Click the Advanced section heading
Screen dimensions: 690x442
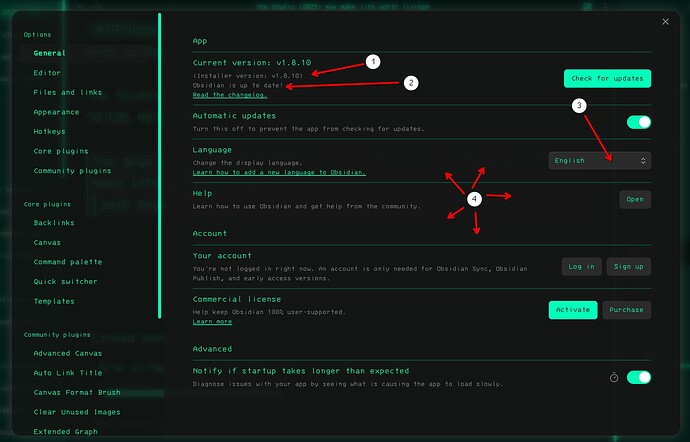[212, 349]
